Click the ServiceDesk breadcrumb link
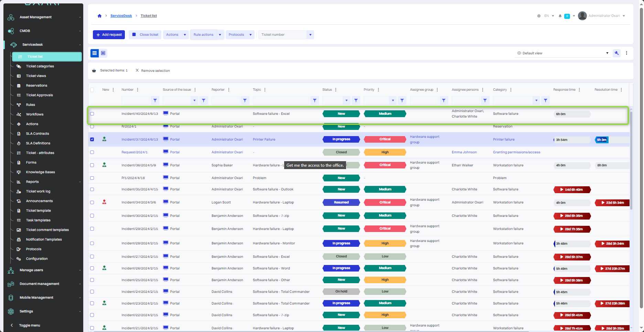 (121, 16)
